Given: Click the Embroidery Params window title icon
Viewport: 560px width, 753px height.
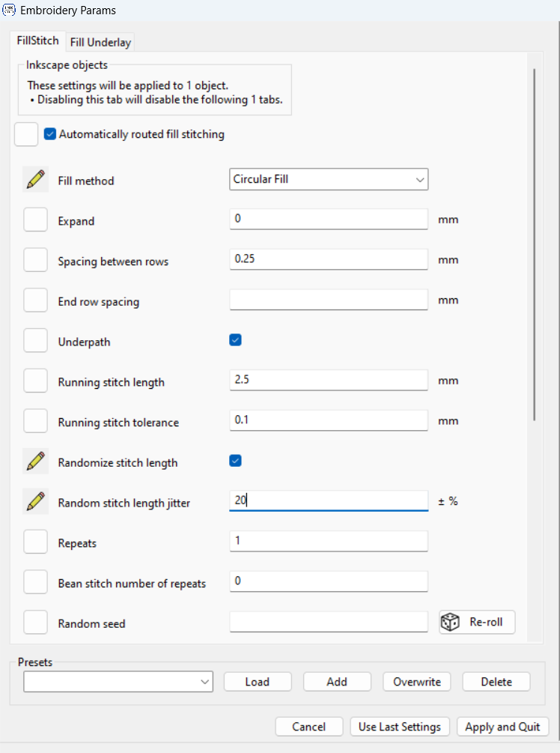Looking at the screenshot, I should (9, 10).
